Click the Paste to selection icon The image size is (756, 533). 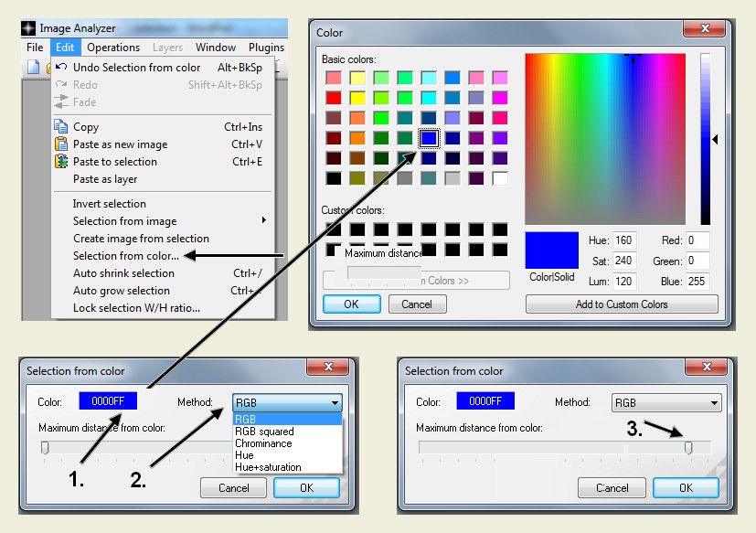coord(61,162)
